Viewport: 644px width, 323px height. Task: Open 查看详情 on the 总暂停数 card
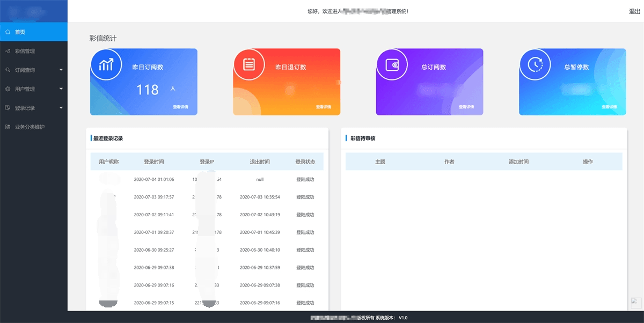tap(609, 107)
